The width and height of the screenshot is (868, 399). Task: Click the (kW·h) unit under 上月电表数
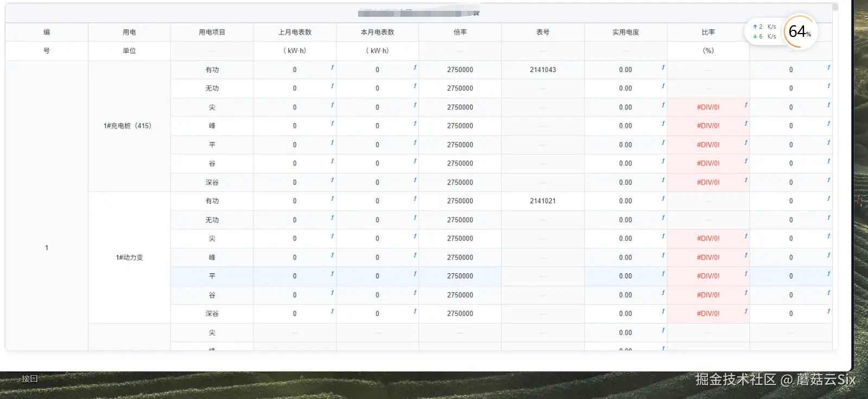pyautogui.click(x=295, y=50)
